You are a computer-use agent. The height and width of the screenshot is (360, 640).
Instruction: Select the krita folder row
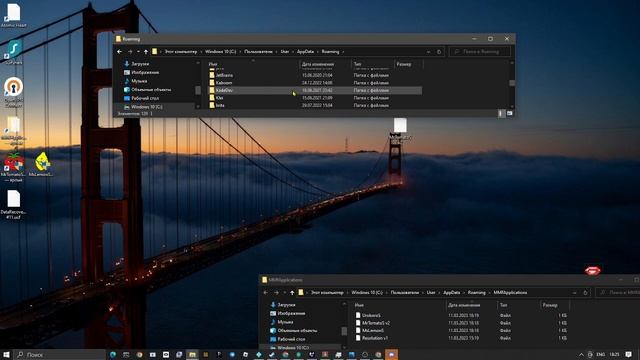[314, 105]
